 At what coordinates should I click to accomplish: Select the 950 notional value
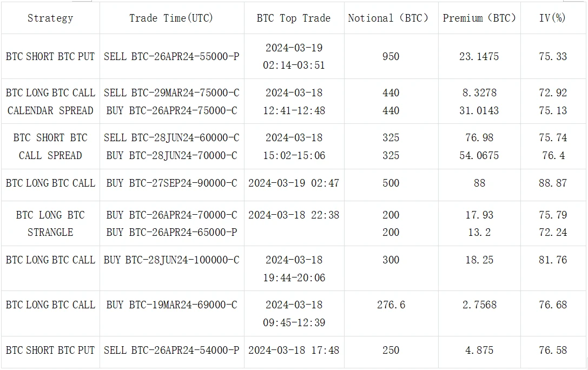click(x=391, y=56)
